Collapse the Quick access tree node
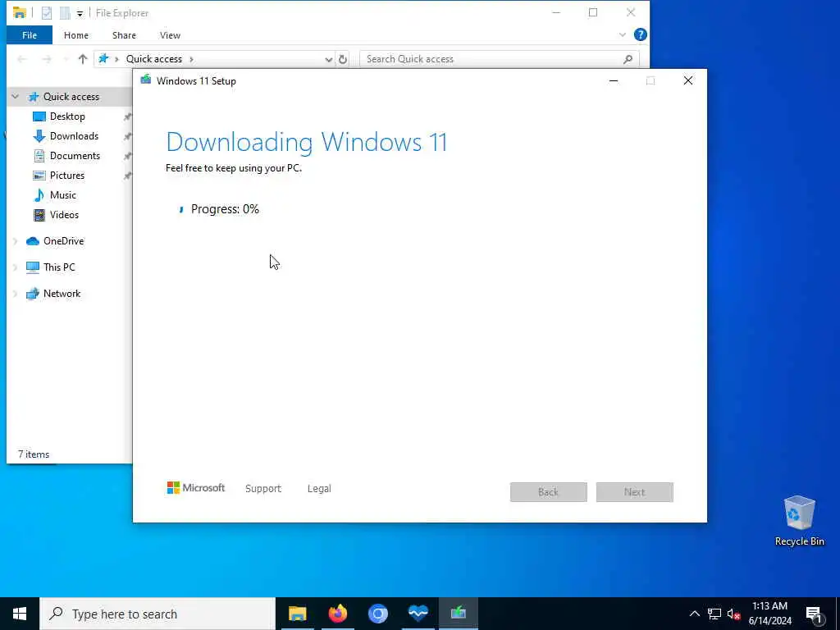 tap(16, 97)
